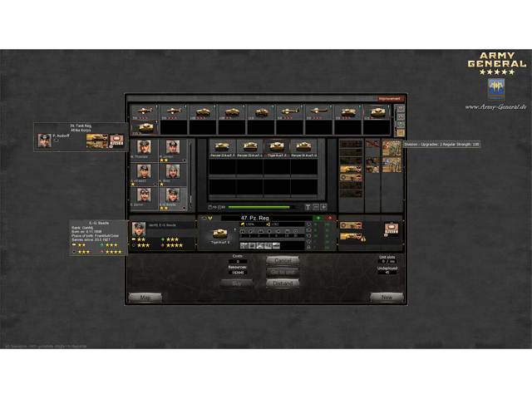Viewport: 532px width, 399px height.
Task: Click the lock icon at the bottom of the stat column
Action: (308, 248)
